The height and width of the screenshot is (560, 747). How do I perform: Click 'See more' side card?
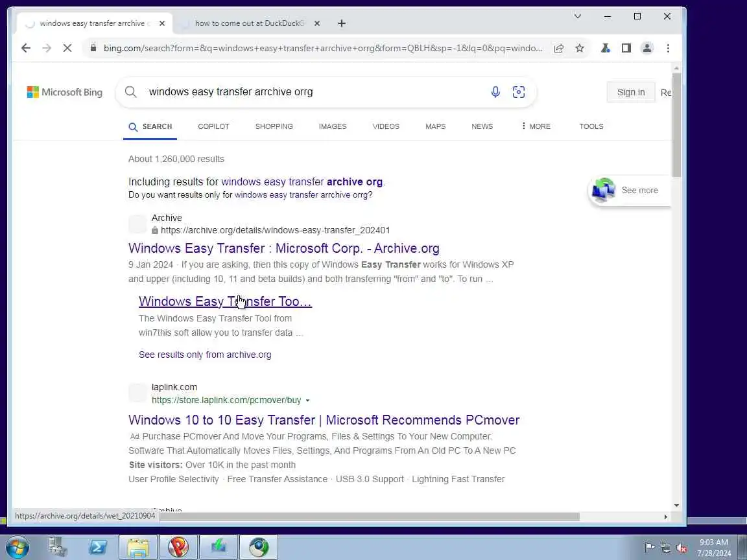coord(629,191)
